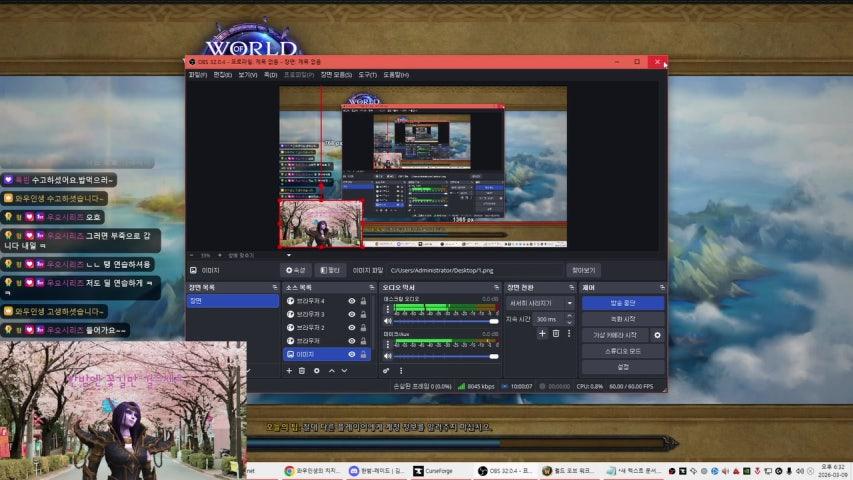Screen dimensions: 853x480
Task: Move selected source down with arrow
Action: point(344,370)
